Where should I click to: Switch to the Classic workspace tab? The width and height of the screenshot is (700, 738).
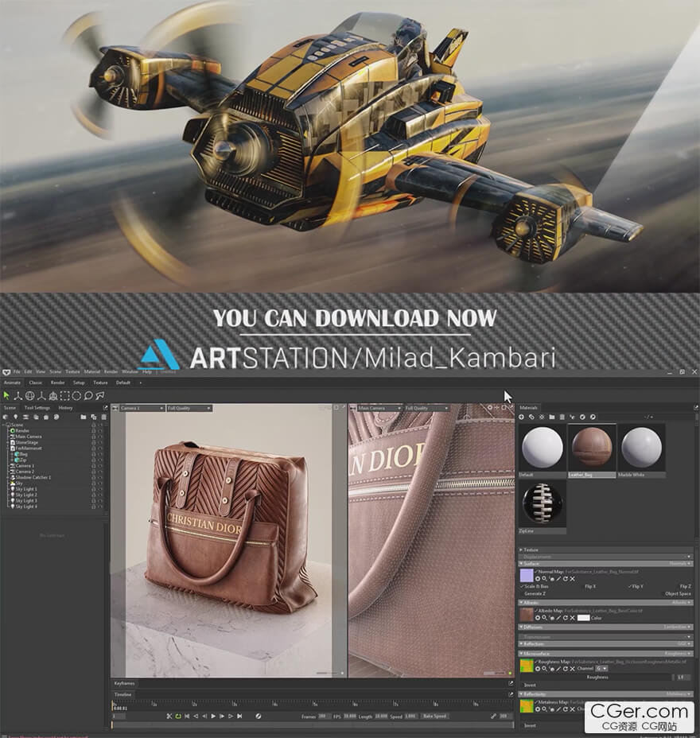point(36,383)
